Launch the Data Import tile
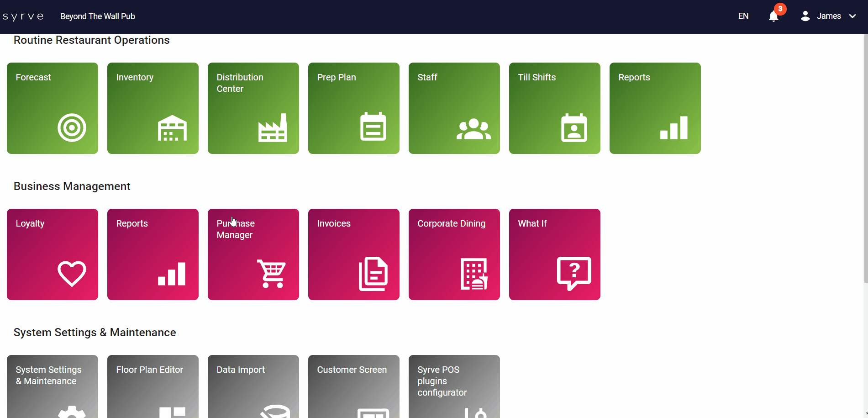 pyautogui.click(x=253, y=386)
